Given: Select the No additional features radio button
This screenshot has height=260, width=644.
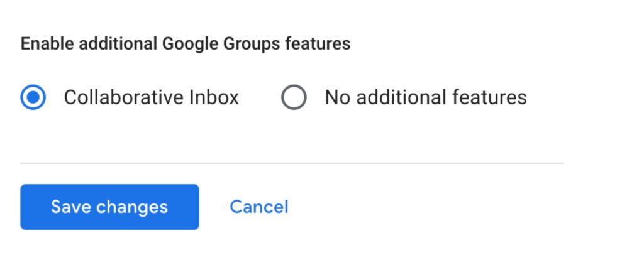Looking at the screenshot, I should (294, 97).
